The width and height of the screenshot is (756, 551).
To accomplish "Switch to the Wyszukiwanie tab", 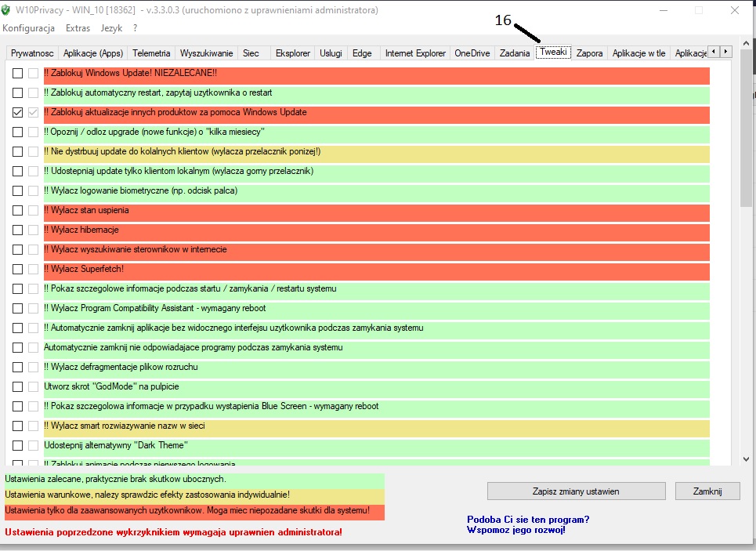I will [x=206, y=53].
